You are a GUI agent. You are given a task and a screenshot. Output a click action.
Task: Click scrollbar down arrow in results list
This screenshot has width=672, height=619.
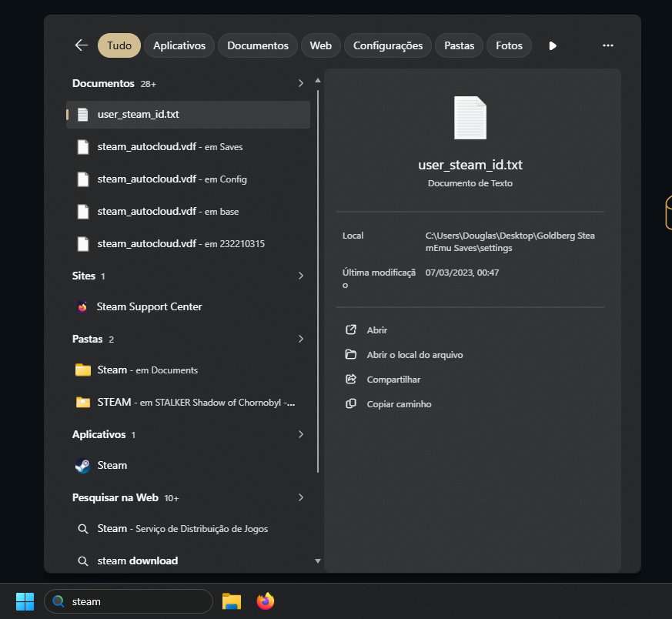coord(318,561)
